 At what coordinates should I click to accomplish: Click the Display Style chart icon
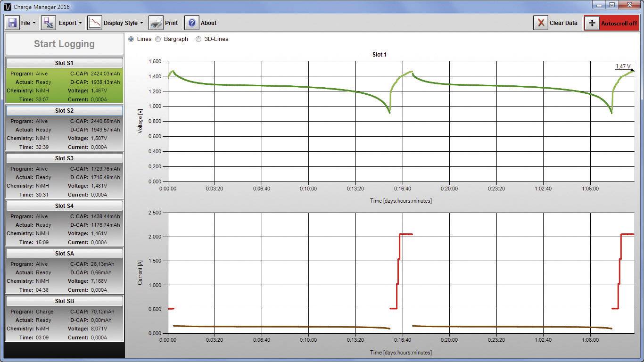pyautogui.click(x=95, y=22)
